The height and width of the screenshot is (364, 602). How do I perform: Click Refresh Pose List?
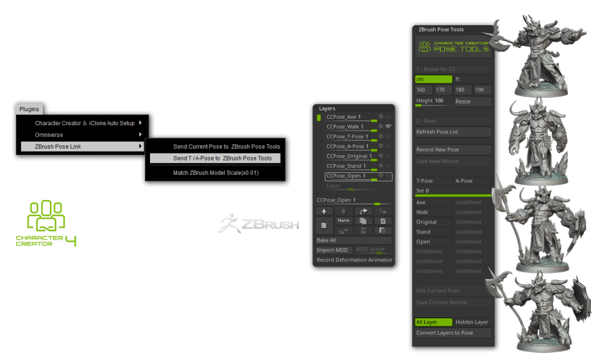(453, 132)
